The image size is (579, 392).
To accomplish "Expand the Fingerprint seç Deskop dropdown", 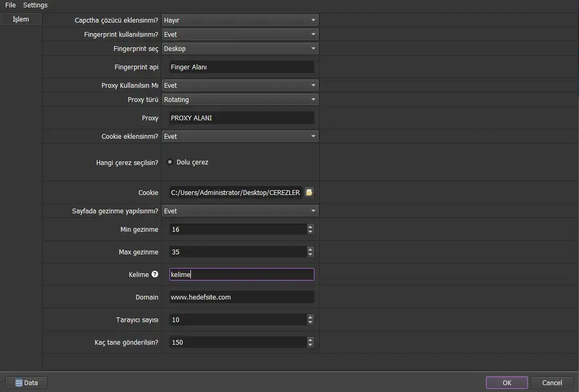I will pyautogui.click(x=240, y=49).
